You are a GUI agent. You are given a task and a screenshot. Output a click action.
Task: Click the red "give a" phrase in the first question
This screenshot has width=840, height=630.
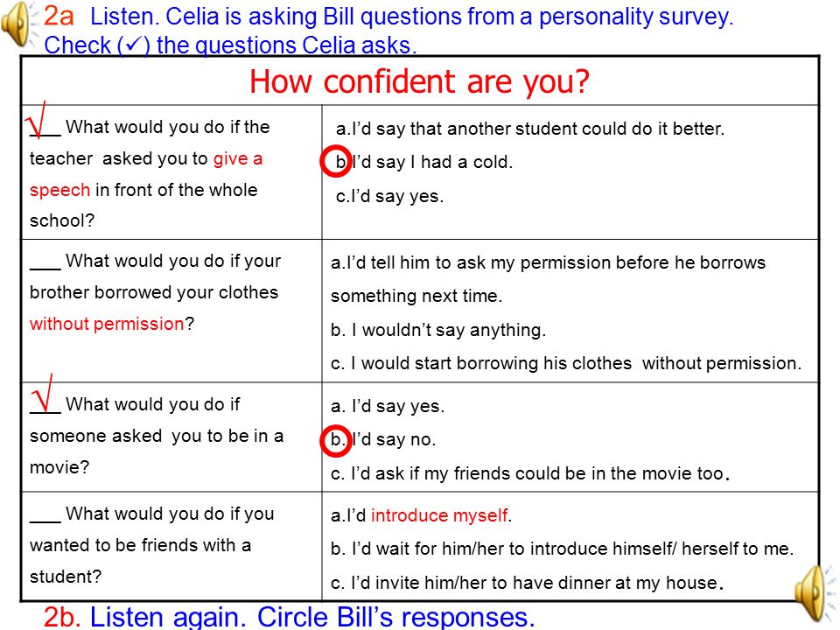pos(238,159)
